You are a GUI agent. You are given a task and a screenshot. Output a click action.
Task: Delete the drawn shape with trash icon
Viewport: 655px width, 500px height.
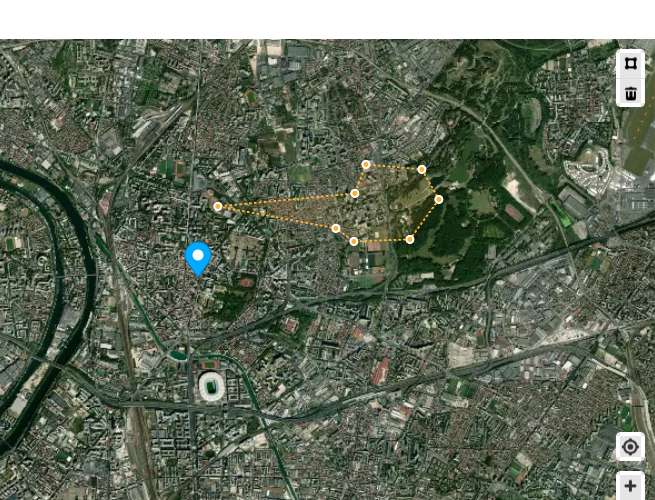tap(630, 93)
